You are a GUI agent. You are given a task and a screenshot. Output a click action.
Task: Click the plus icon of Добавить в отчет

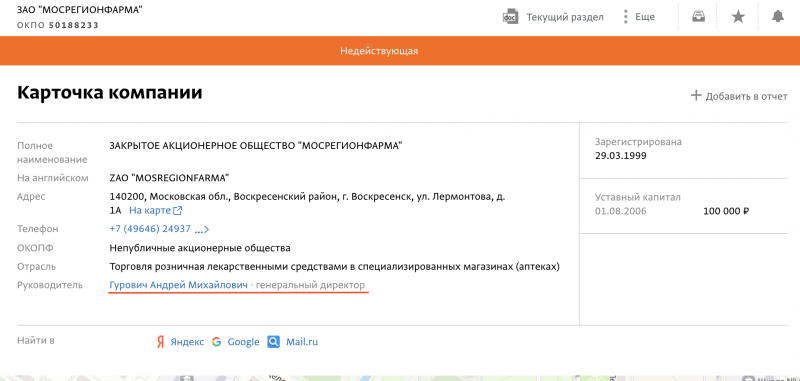point(696,95)
